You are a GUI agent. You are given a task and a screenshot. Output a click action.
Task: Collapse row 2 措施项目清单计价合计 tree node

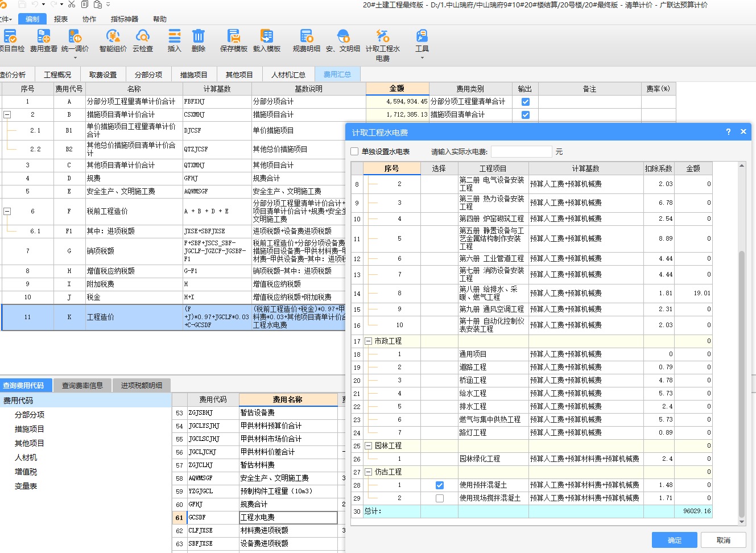(x=7, y=114)
